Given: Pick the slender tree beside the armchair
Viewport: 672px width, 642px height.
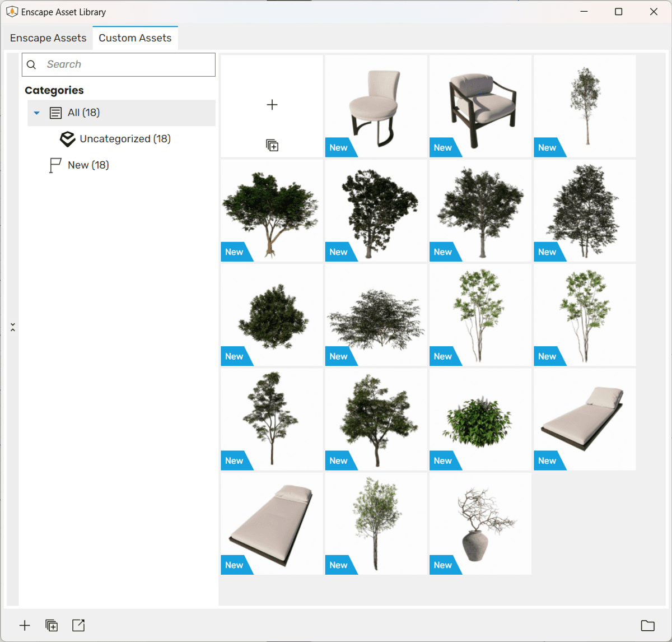Looking at the screenshot, I should click(585, 106).
